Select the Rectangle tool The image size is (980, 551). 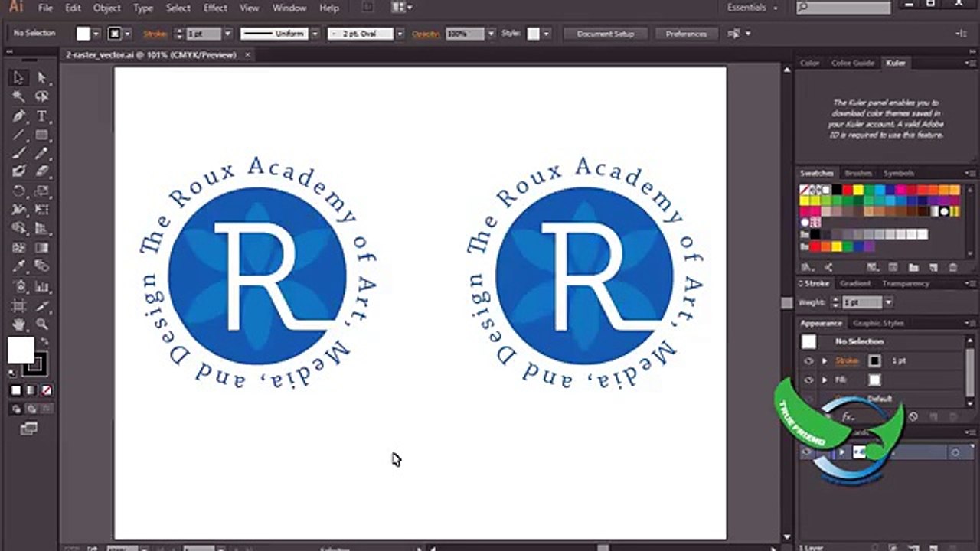click(42, 135)
